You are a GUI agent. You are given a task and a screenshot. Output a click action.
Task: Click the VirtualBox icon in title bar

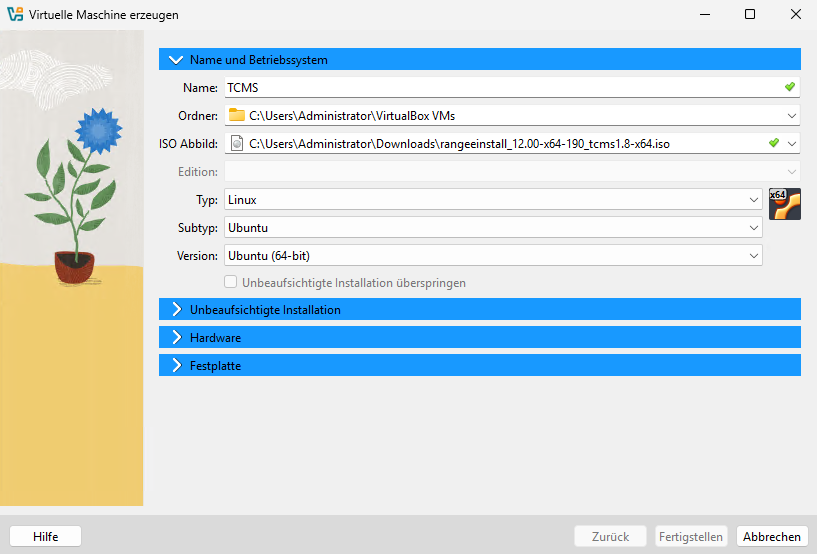[x=15, y=15]
